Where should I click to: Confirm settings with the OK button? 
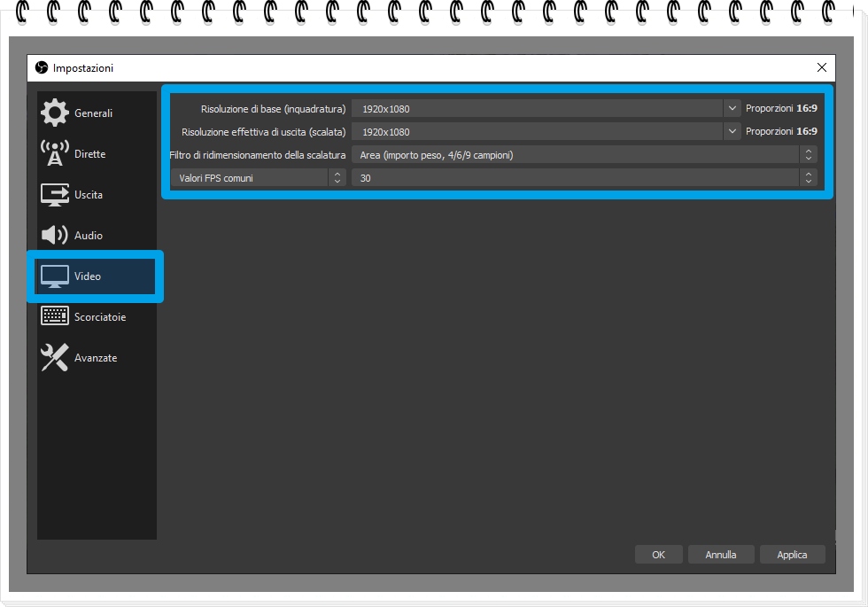(658, 554)
